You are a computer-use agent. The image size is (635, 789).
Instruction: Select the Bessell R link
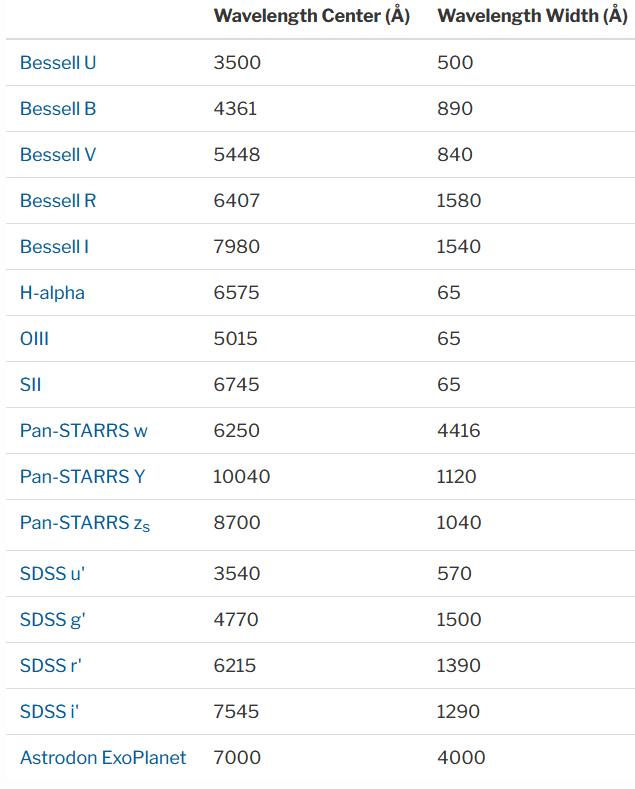[x=58, y=201]
